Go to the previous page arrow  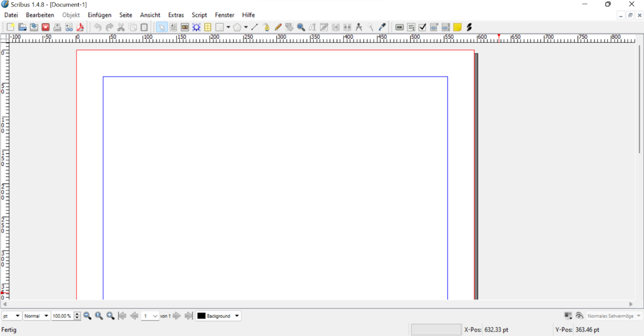tap(134, 316)
